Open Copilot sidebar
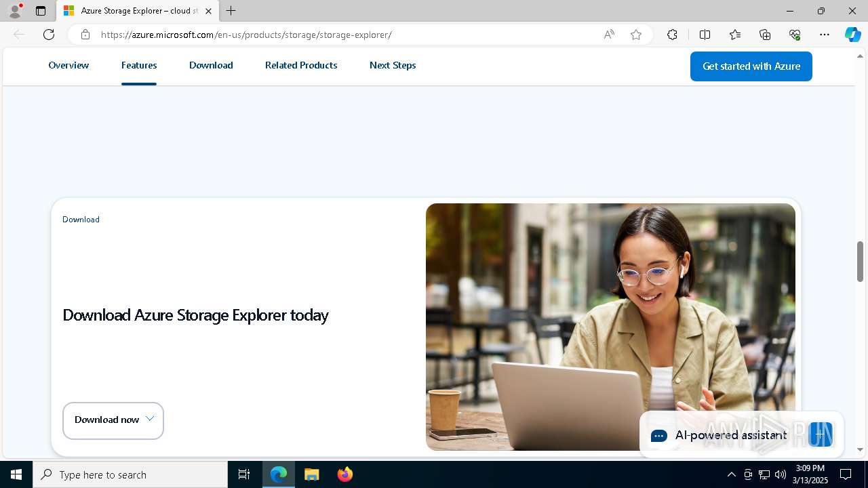Image resolution: width=868 pixels, height=488 pixels. [x=852, y=35]
